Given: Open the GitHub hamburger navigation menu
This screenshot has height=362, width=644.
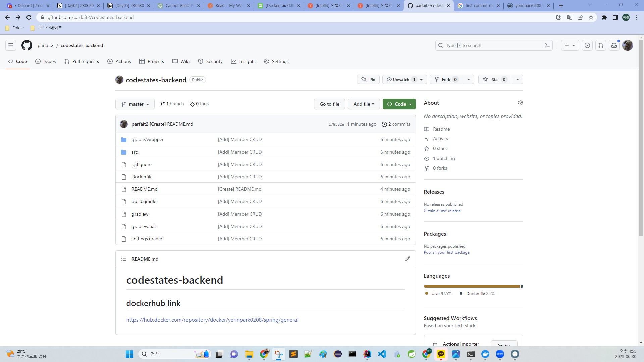Looking at the screenshot, I should tap(11, 45).
